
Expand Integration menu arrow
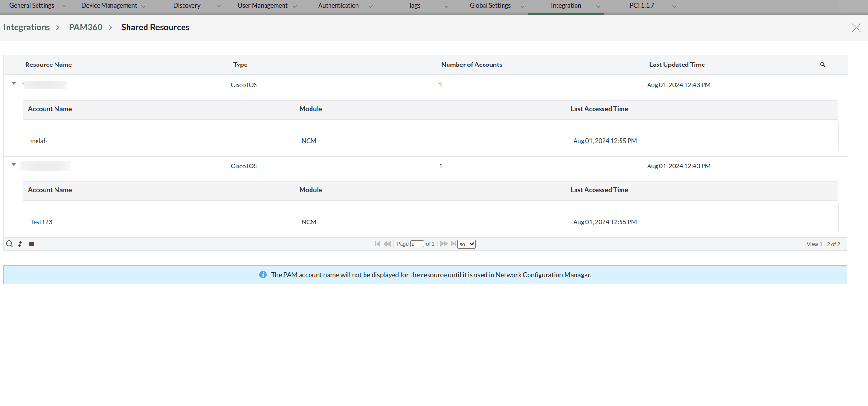coord(598,6)
